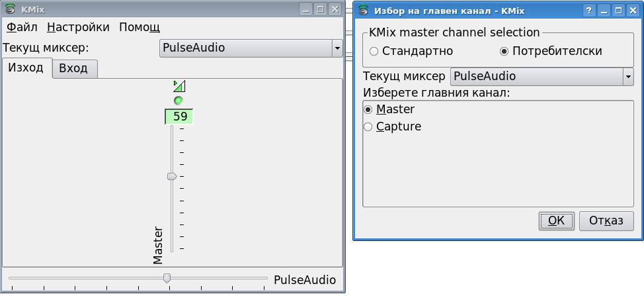Click the PulseAudio label next to the bottom slider

pos(305,280)
